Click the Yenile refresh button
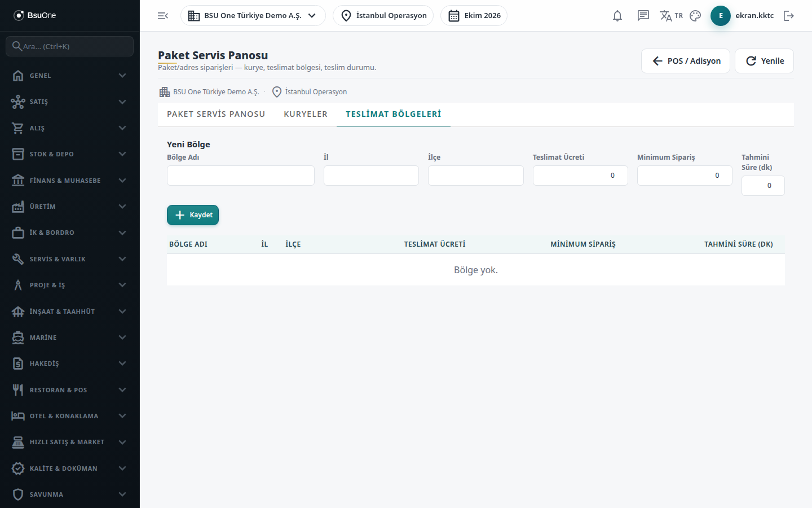This screenshot has width=812, height=508. click(x=765, y=61)
